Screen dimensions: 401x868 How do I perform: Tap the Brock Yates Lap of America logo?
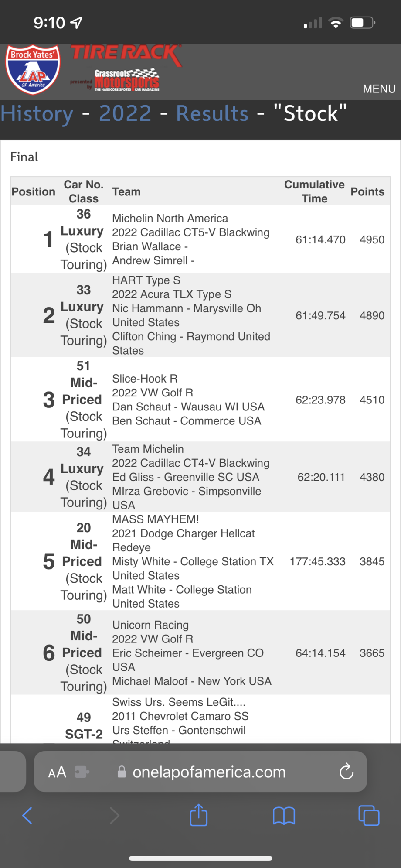(x=33, y=69)
